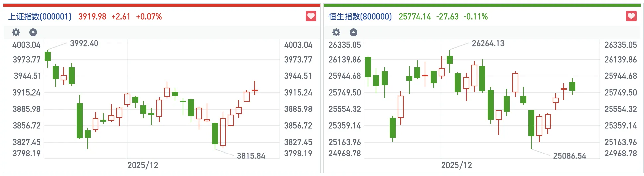Collapse 上证指数 chart with up-arrow icon
644x176 pixels.
[x=33, y=32]
